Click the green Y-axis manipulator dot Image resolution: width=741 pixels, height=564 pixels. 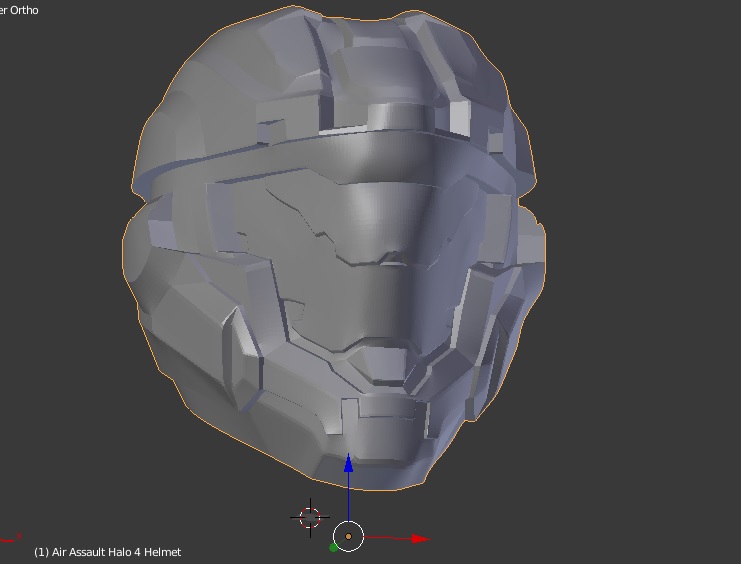(333, 547)
